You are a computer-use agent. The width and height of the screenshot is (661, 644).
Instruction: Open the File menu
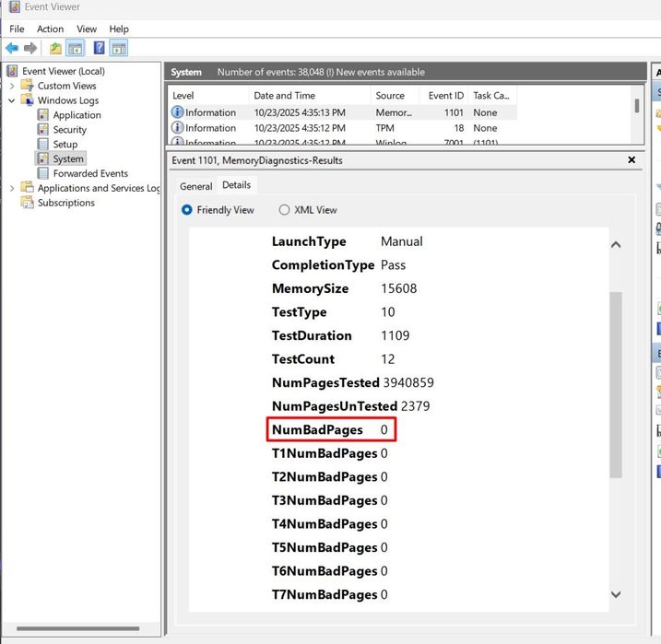click(17, 29)
